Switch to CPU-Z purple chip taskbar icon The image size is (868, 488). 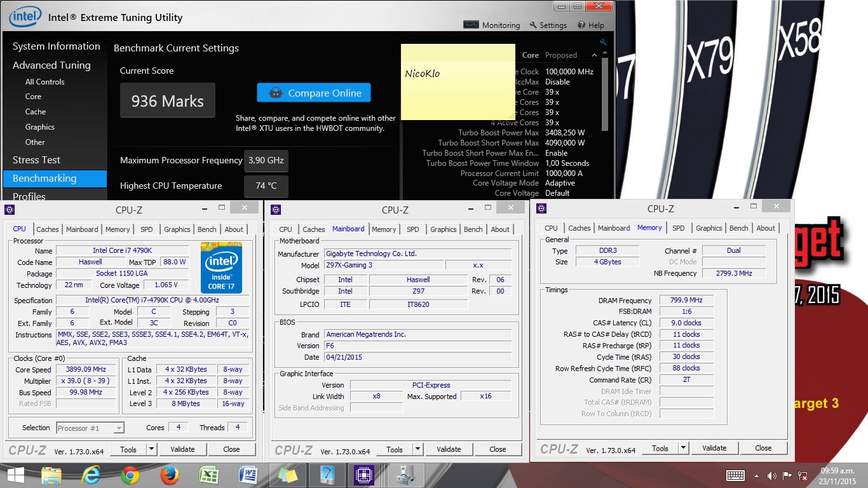pyautogui.click(x=363, y=475)
